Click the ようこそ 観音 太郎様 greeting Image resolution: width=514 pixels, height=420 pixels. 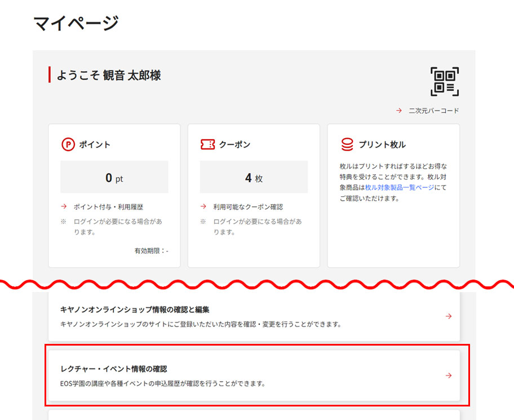(x=109, y=75)
